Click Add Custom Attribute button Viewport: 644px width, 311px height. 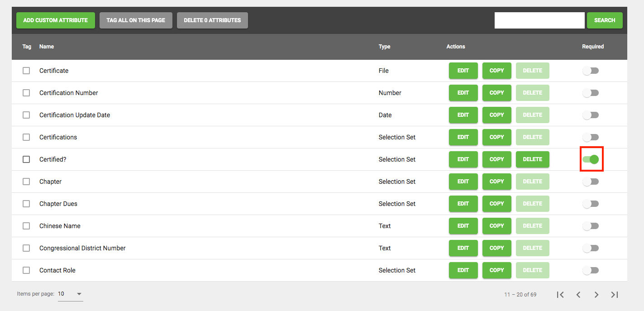pos(56,20)
